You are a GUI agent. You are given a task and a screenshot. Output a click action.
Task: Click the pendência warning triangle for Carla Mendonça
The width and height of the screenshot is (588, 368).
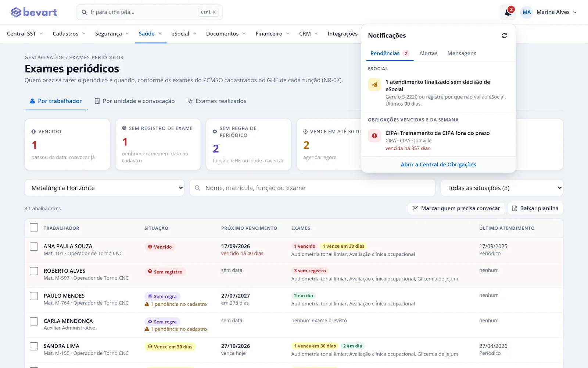(147, 329)
